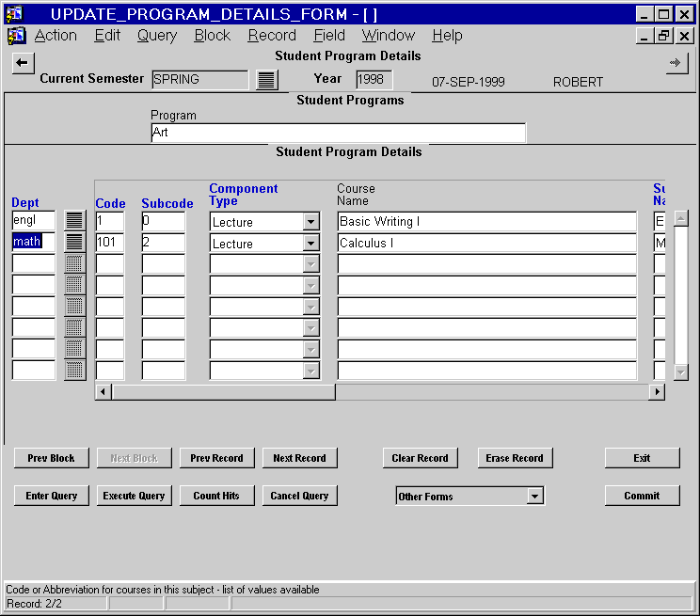
Task: Open the Field menu
Action: click(x=329, y=35)
